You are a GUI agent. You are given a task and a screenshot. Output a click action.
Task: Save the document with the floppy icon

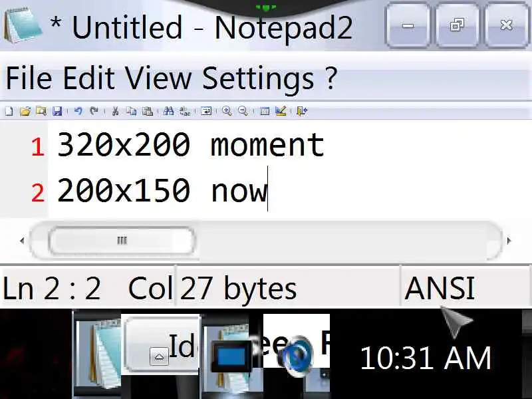tap(57, 111)
